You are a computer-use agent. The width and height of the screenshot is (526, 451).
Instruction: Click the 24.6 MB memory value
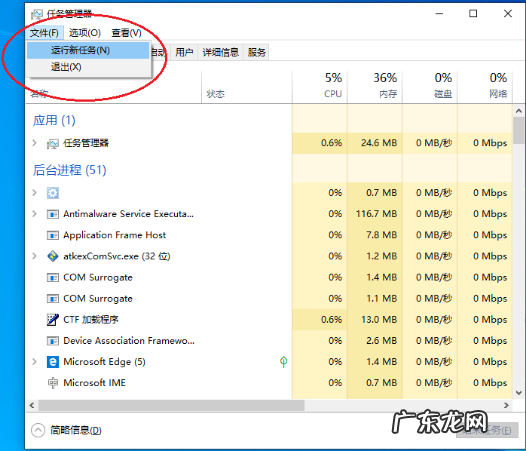pos(379,143)
